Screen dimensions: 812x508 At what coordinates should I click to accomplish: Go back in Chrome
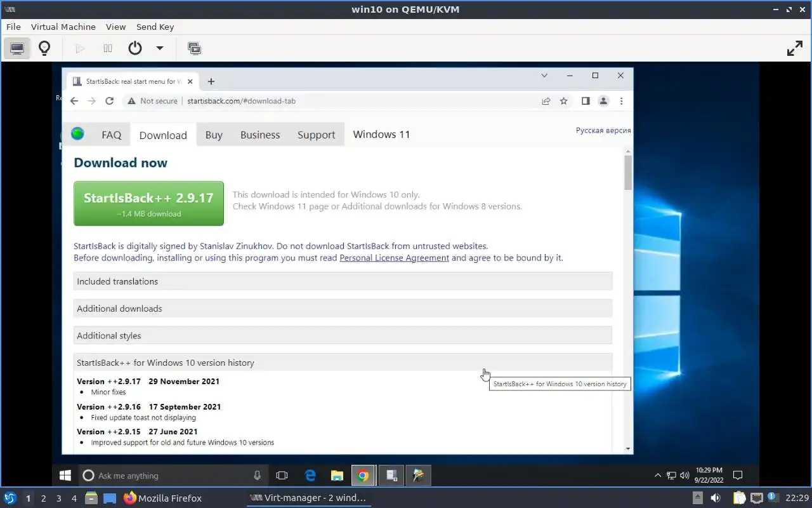point(74,101)
